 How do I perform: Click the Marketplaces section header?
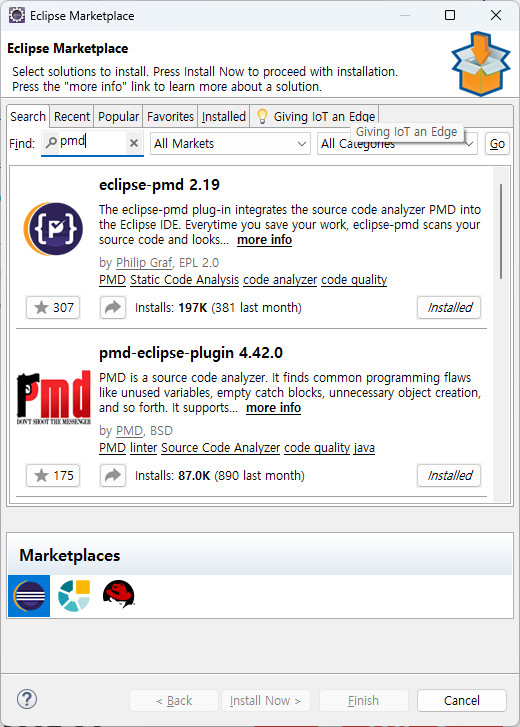click(70, 555)
